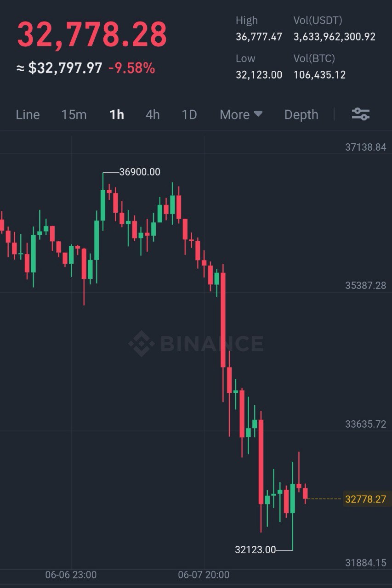Switch to the Line chart view
The width and height of the screenshot is (392, 588).
(x=28, y=114)
